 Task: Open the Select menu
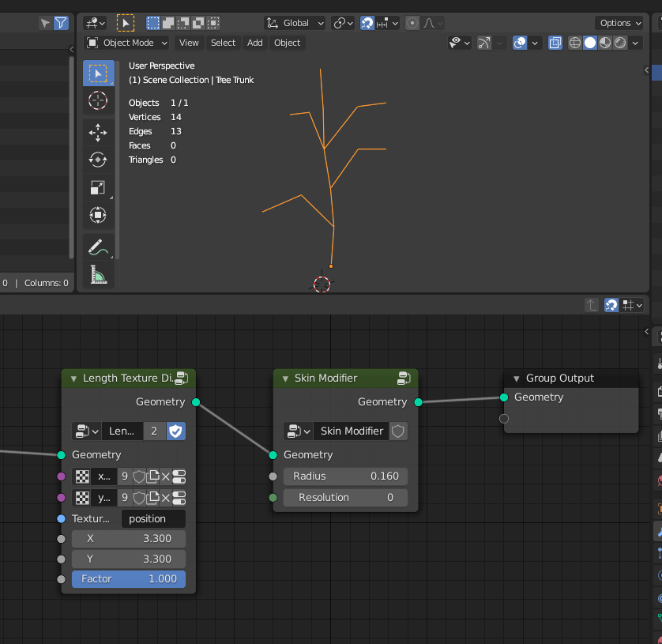(x=223, y=43)
